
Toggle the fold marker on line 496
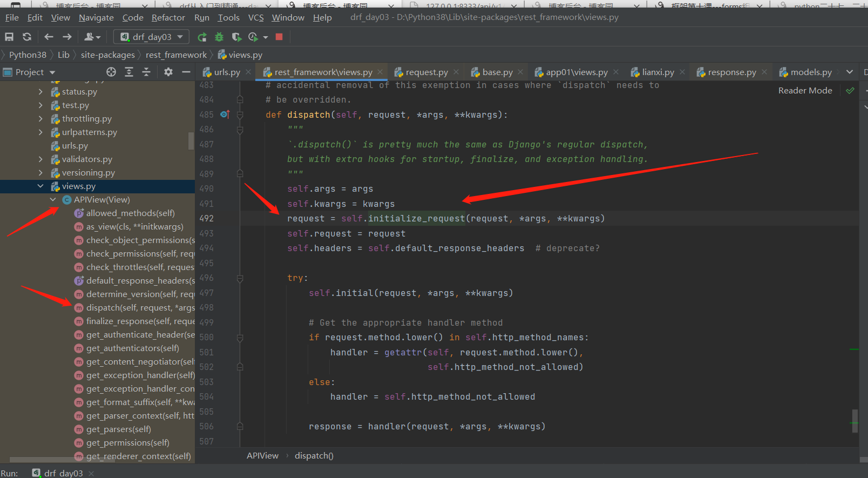click(x=240, y=278)
